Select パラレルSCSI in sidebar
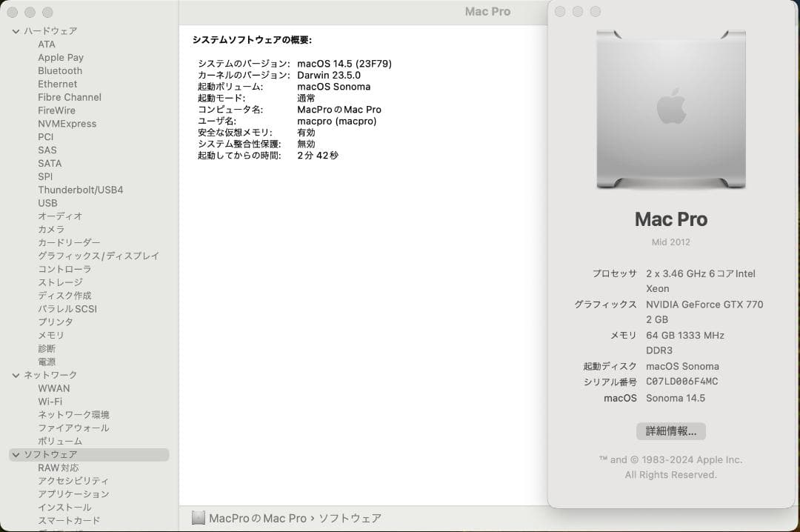Screen dimensions: 800x532 pos(67,310)
